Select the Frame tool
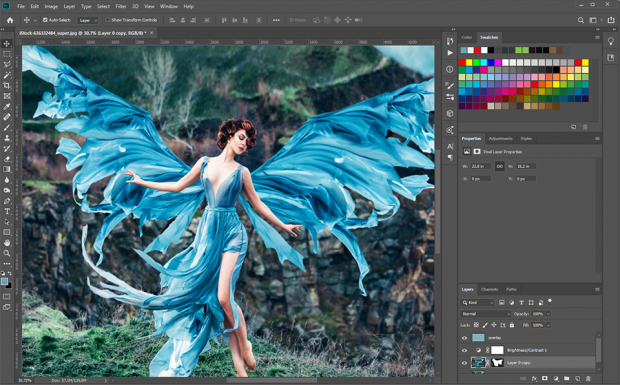620x385 pixels. [7, 96]
